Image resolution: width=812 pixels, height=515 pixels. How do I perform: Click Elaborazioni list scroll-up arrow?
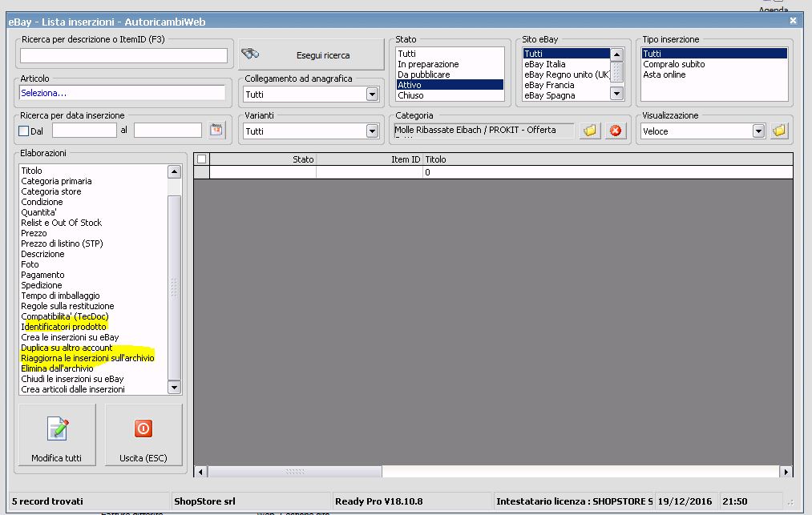(x=175, y=171)
